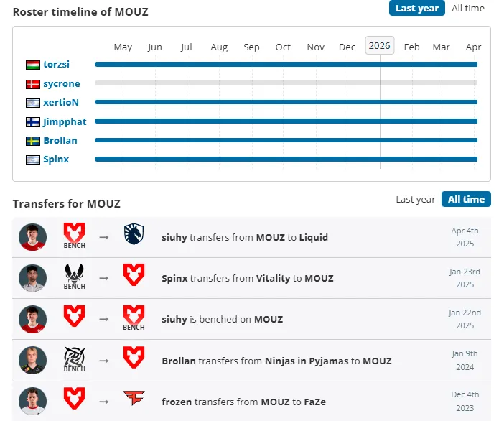Click the Vitality bench logo

tap(74, 277)
